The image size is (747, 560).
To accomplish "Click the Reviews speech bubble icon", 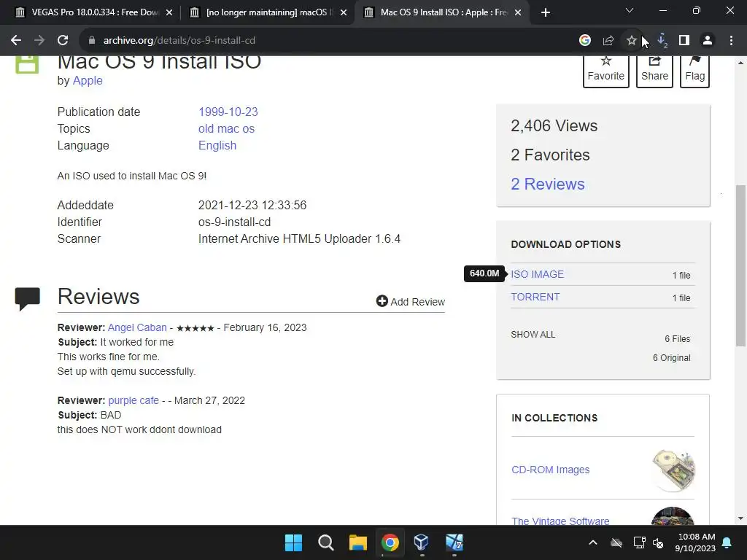I will (x=28, y=299).
